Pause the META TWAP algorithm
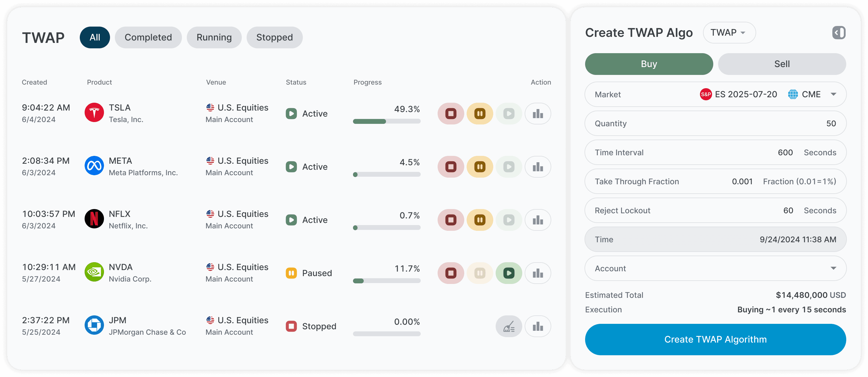This screenshot has width=868, height=377. coord(480,167)
